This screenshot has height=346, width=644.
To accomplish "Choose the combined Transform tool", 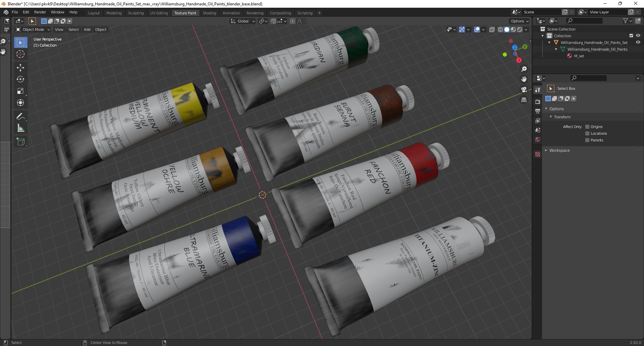I will 20,103.
